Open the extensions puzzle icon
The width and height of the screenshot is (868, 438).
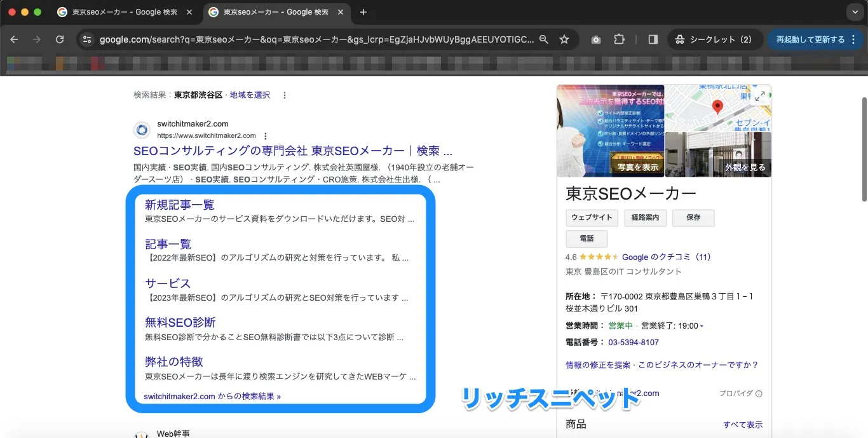point(620,39)
